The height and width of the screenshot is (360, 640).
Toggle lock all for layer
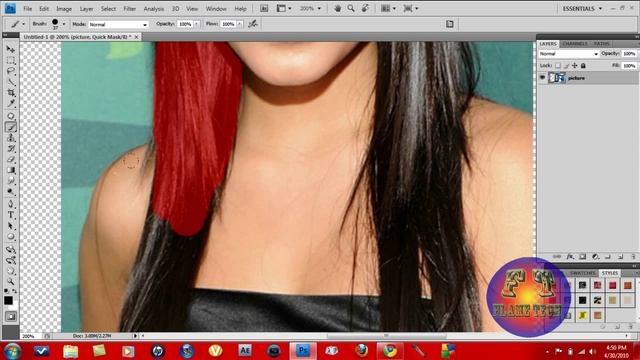coord(583,65)
